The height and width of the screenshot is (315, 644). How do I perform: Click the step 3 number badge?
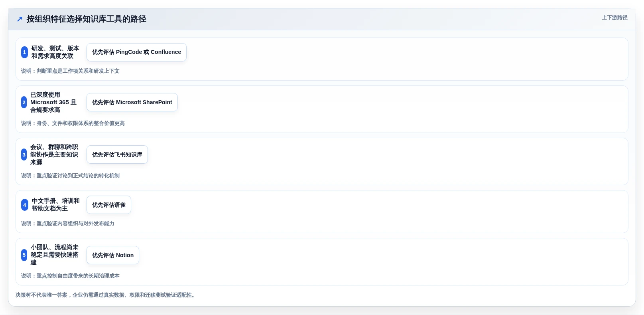(x=24, y=155)
